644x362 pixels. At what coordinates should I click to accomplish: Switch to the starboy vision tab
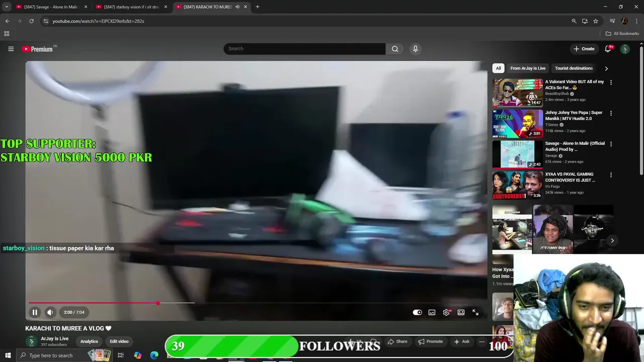(x=131, y=7)
